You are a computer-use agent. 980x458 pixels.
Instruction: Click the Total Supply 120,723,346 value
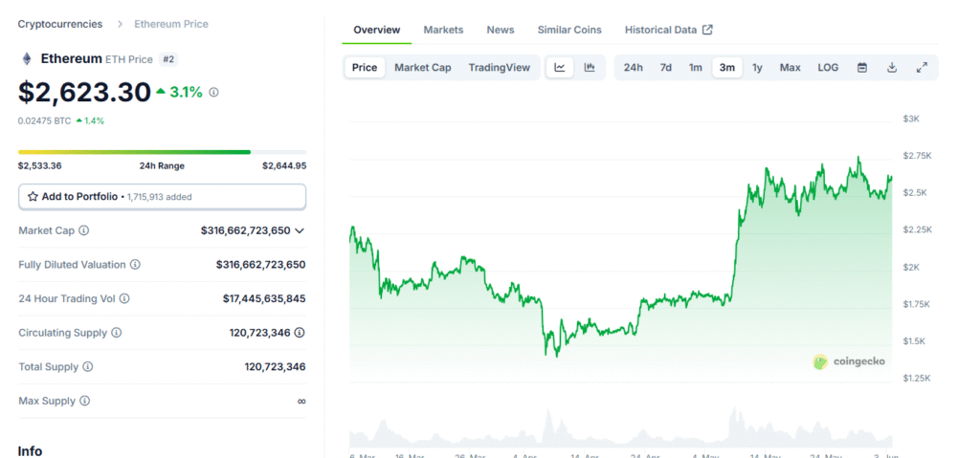pyautogui.click(x=275, y=367)
